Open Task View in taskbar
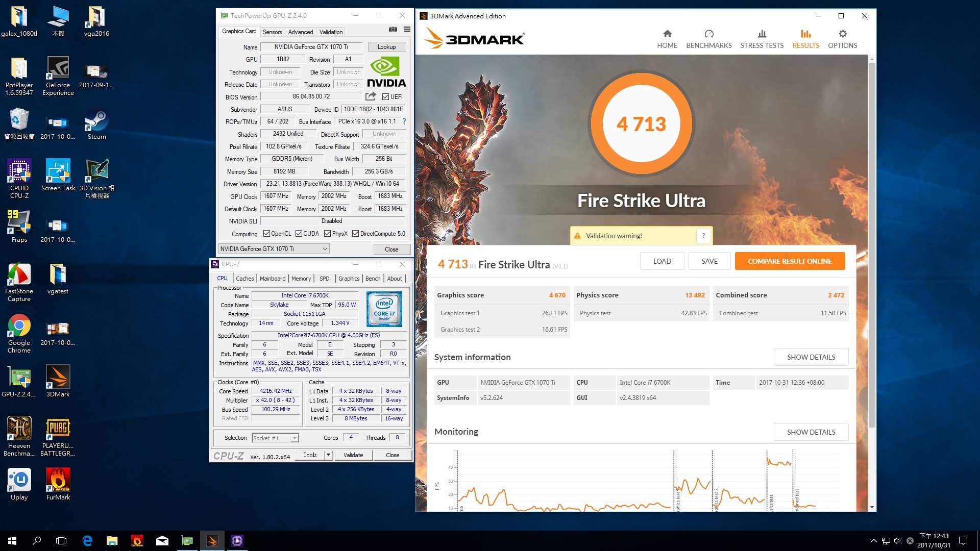This screenshot has height=551, width=980. [61, 541]
